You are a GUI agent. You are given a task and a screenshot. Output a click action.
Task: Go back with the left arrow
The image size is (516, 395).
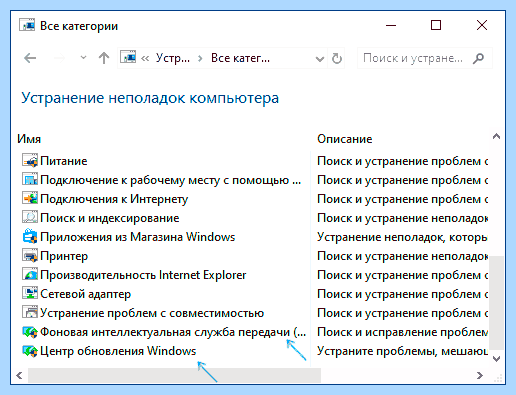[x=30, y=58]
